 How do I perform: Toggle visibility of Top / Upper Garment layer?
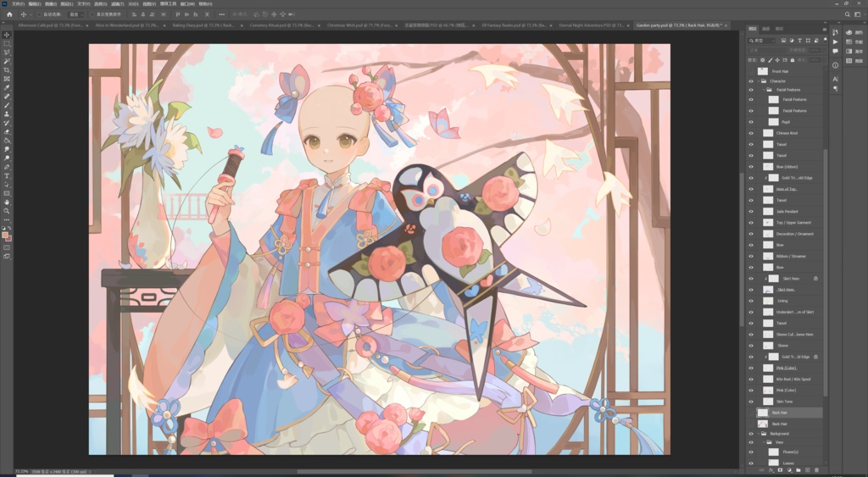(x=751, y=223)
